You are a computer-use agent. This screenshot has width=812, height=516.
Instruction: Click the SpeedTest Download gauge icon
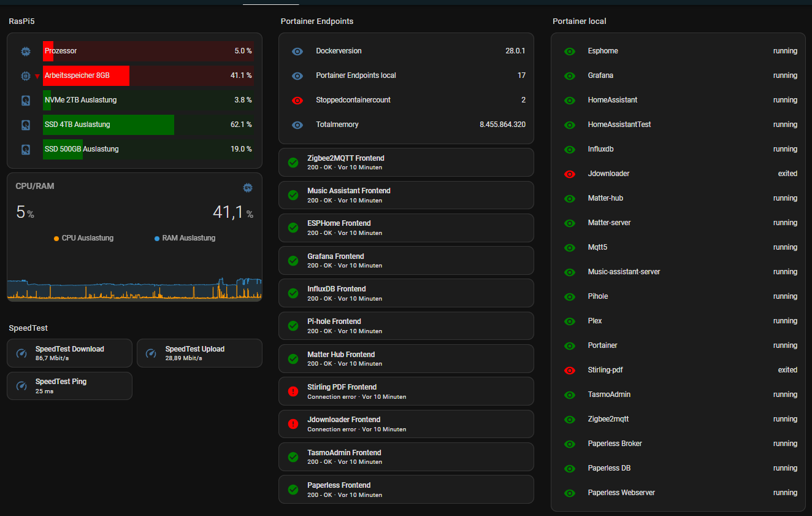click(21, 353)
